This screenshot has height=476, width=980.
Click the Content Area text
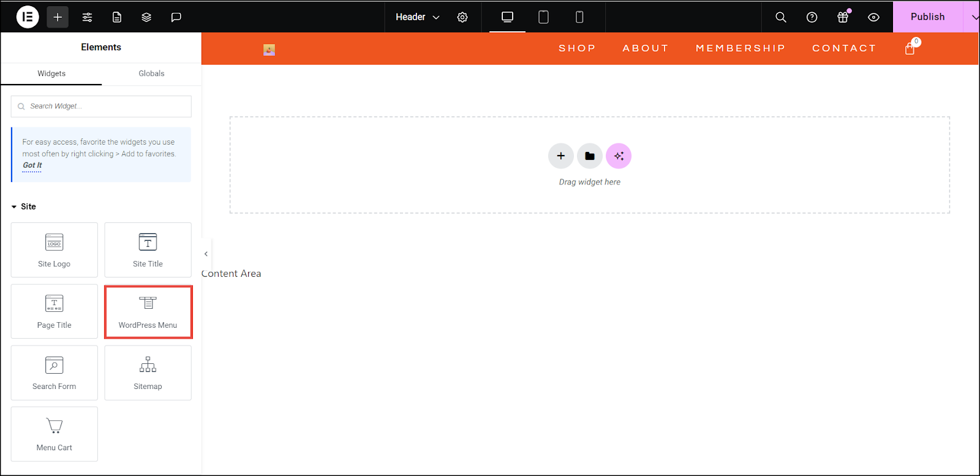(232, 274)
